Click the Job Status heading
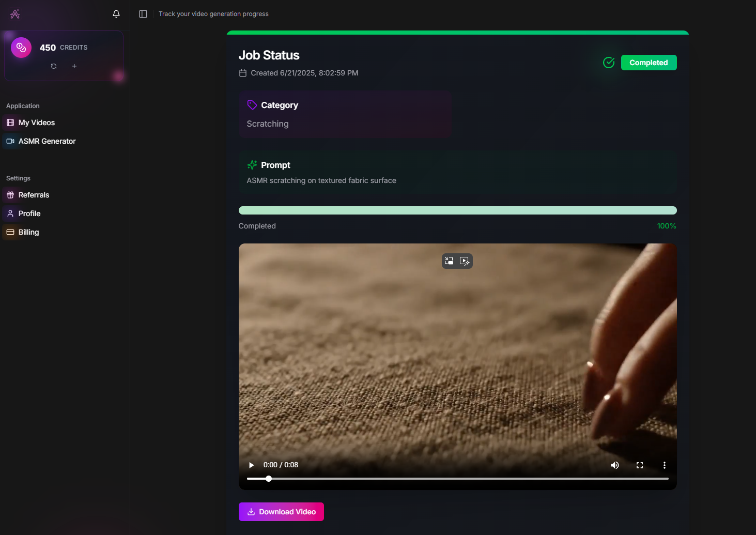Screen dimensions: 756x535 pos(269,55)
